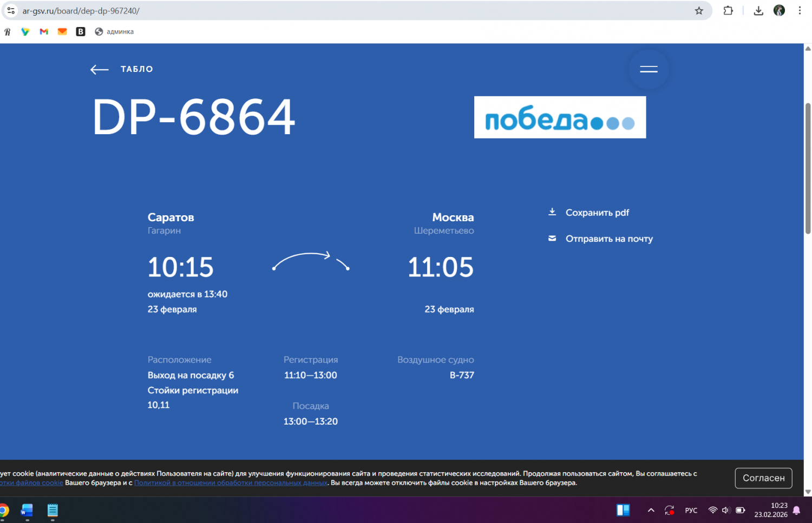Click the Согласен cookie consent button
The width and height of the screenshot is (812, 523).
[763, 478]
